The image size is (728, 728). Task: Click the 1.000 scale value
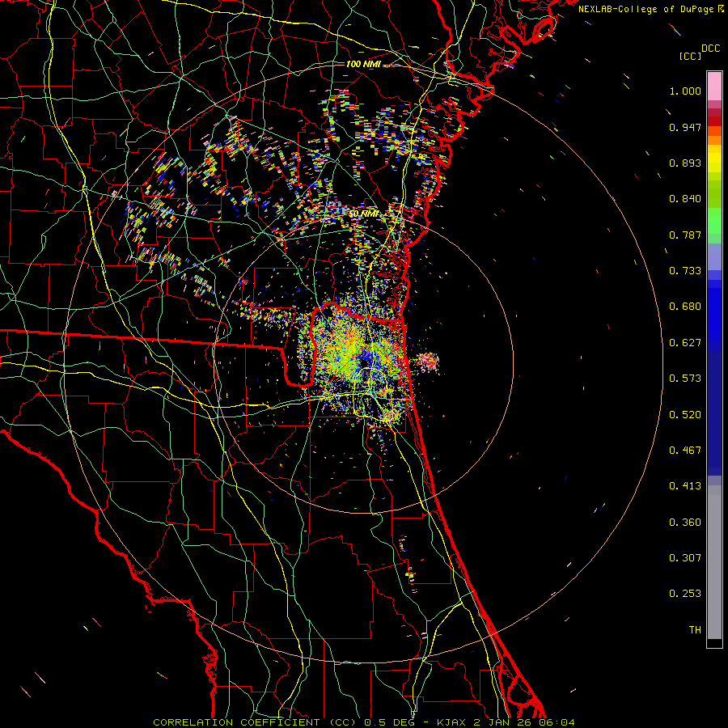pos(685,91)
